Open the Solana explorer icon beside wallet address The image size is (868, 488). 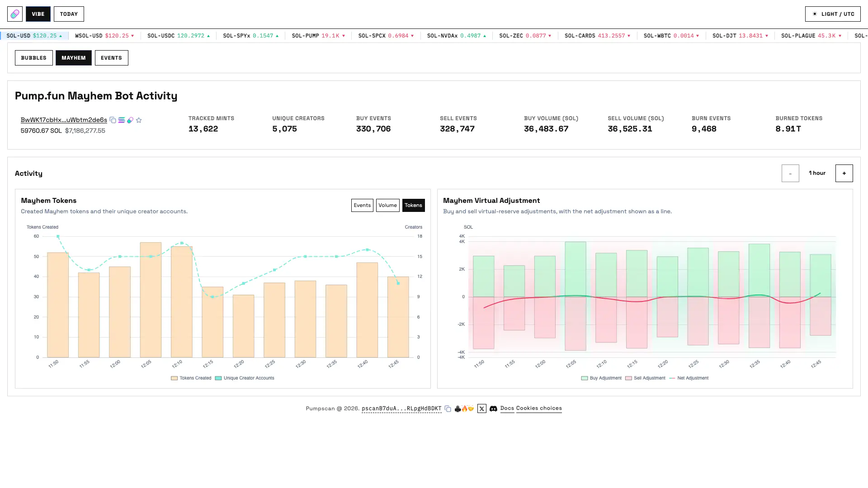122,120
